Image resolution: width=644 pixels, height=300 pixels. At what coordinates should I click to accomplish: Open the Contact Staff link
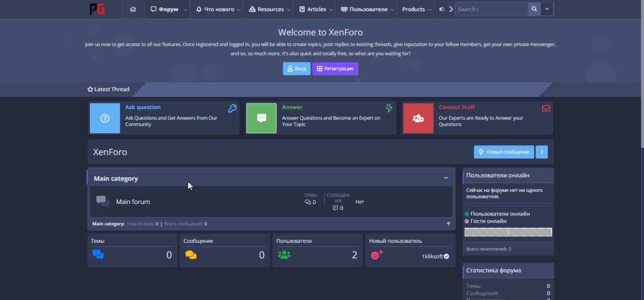pyautogui.click(x=457, y=107)
